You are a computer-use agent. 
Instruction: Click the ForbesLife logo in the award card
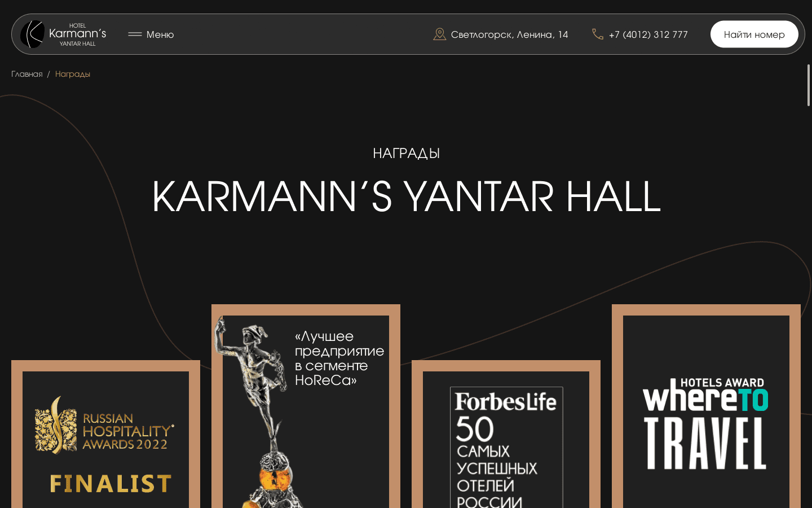click(506, 402)
